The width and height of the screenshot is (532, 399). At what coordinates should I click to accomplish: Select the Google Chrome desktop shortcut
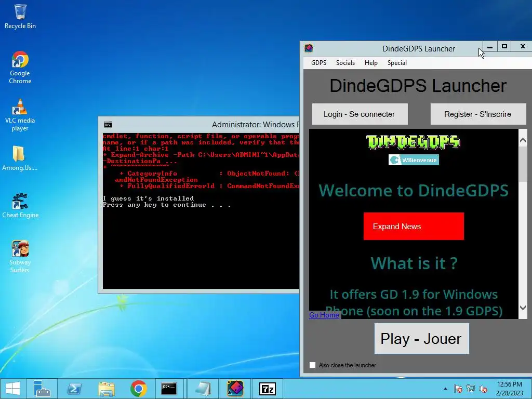(20, 67)
